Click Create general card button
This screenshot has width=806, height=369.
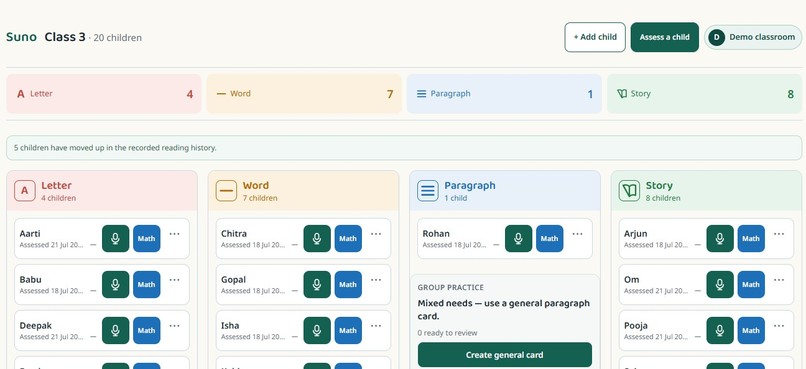pyautogui.click(x=505, y=355)
